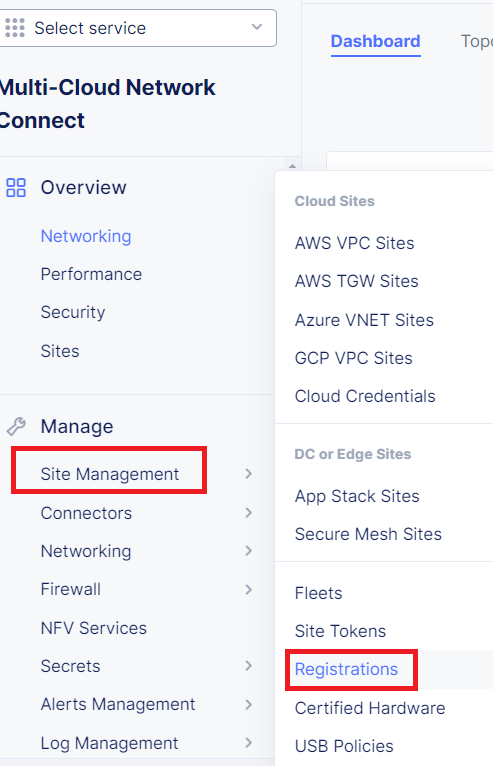
Task: Expand the Site Management chevron
Action: 249,474
